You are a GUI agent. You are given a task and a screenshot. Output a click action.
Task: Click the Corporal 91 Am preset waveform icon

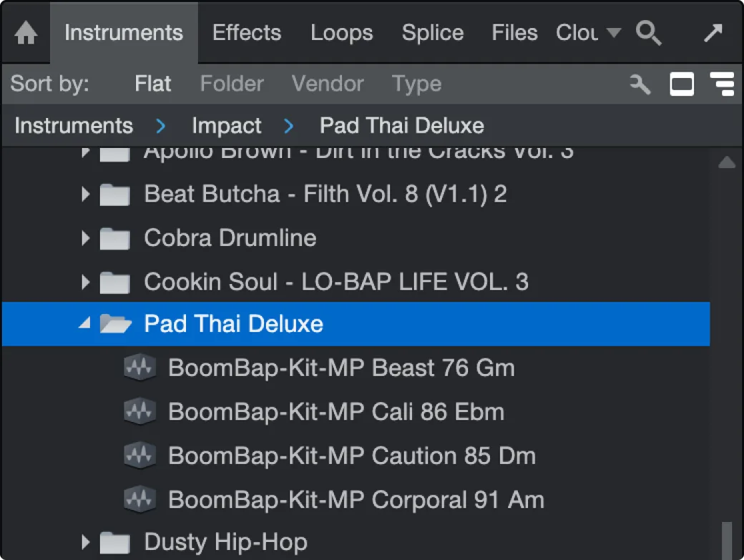139,499
